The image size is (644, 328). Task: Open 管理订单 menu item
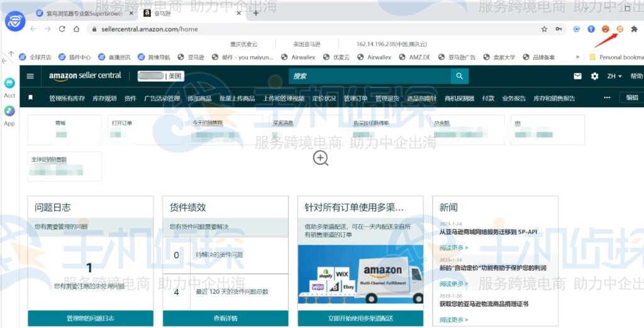click(355, 98)
